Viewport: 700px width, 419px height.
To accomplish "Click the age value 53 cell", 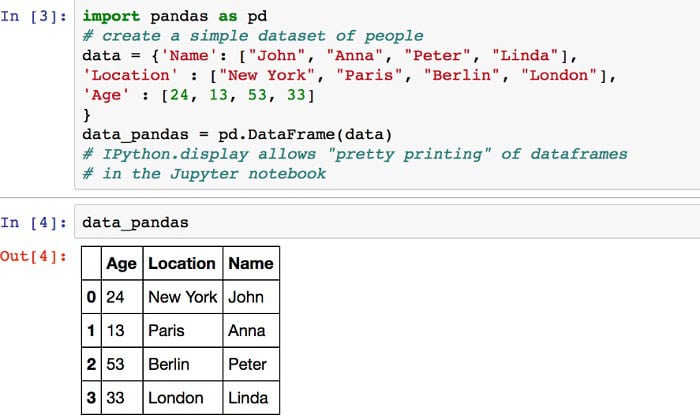I will click(122, 364).
